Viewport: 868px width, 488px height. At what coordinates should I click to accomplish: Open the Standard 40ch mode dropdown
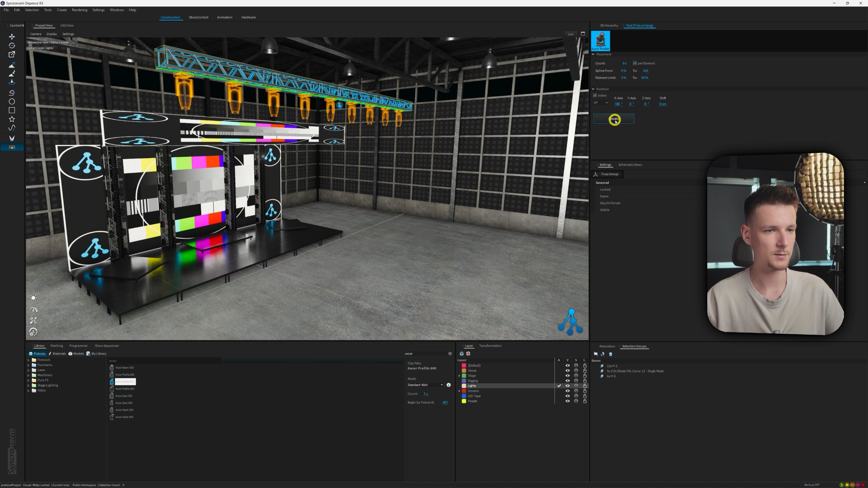pyautogui.click(x=425, y=385)
